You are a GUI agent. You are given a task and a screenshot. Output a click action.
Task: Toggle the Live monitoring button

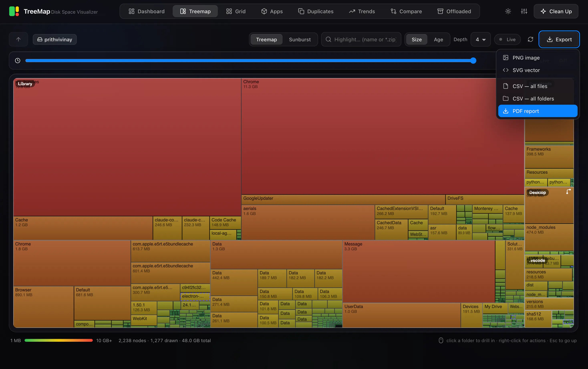507,39
